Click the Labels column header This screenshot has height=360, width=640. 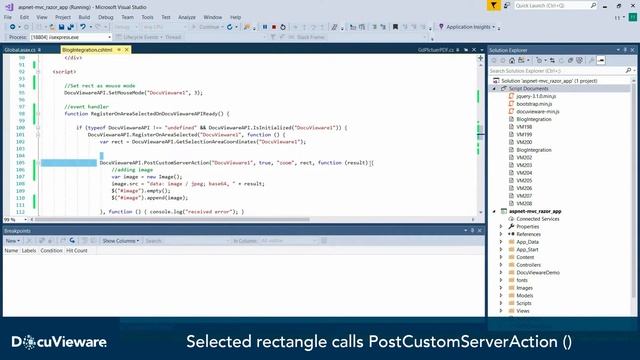(29, 251)
